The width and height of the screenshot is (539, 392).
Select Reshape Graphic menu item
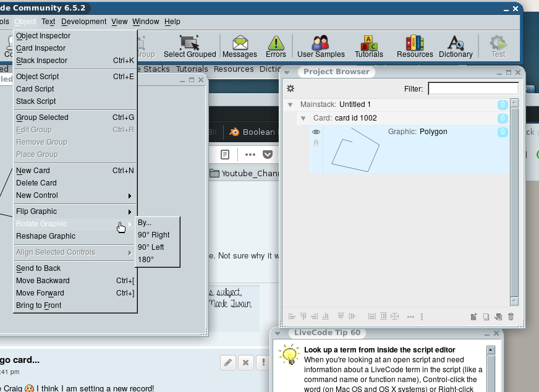(75, 236)
